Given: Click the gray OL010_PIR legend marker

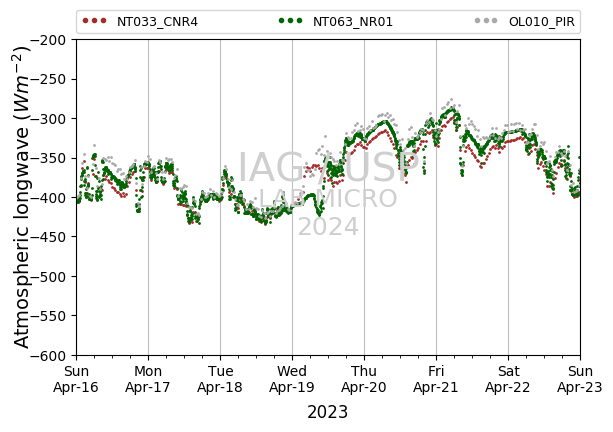Looking at the screenshot, I should [486, 21].
